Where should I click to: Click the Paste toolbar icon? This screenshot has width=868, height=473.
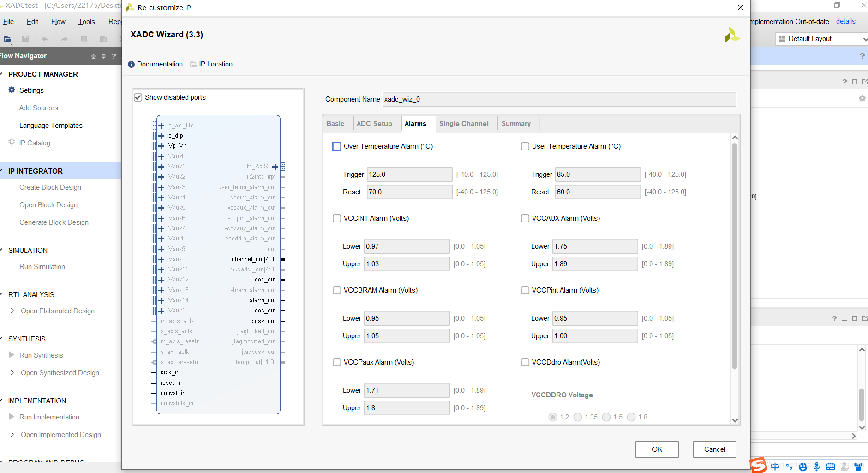tap(103, 39)
